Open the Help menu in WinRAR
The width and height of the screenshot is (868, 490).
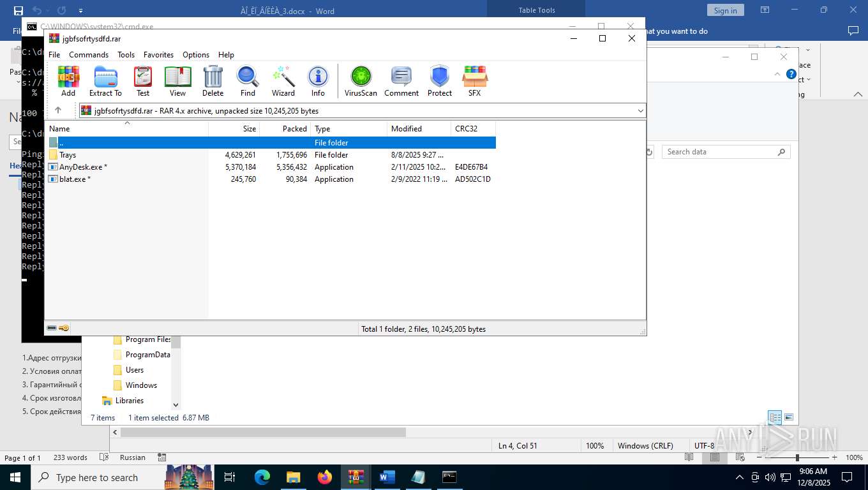point(226,55)
